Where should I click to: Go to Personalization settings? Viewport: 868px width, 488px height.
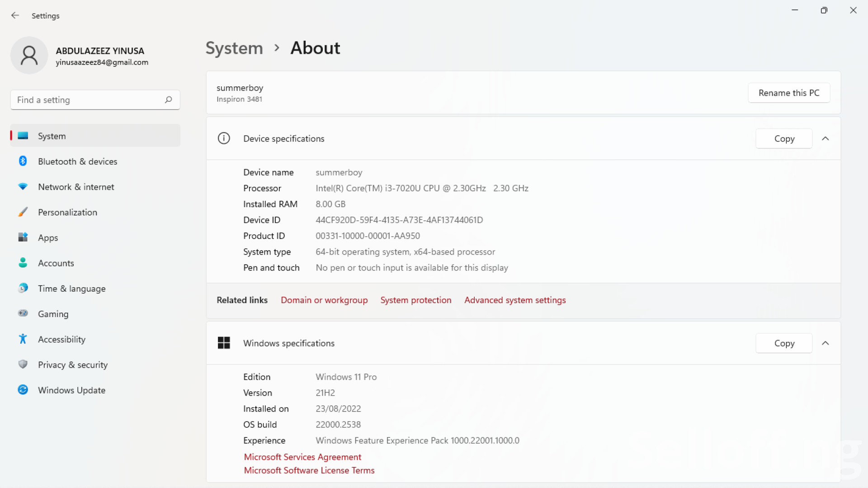[95, 212]
